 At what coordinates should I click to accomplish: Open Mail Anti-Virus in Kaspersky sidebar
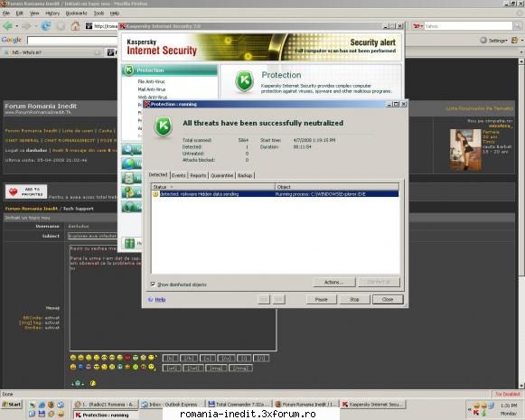151,89
